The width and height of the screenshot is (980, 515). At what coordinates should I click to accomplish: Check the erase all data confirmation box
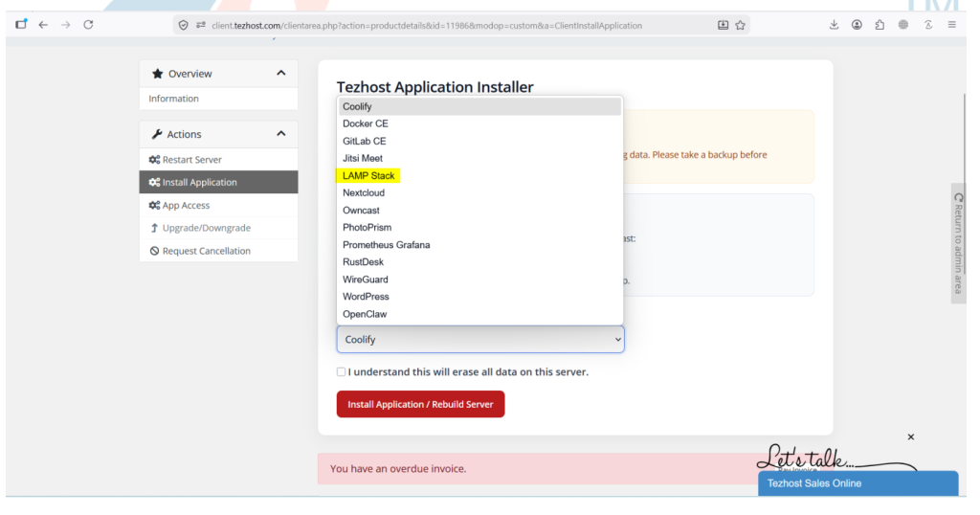pos(341,371)
